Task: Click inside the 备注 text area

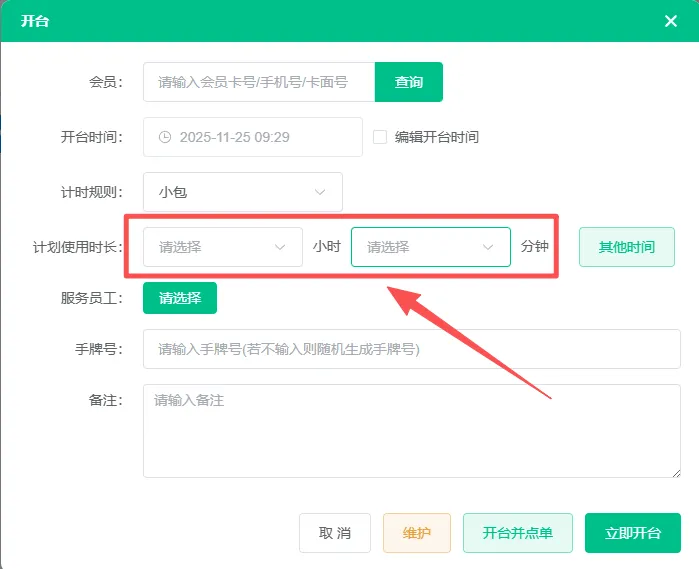Action: point(412,431)
